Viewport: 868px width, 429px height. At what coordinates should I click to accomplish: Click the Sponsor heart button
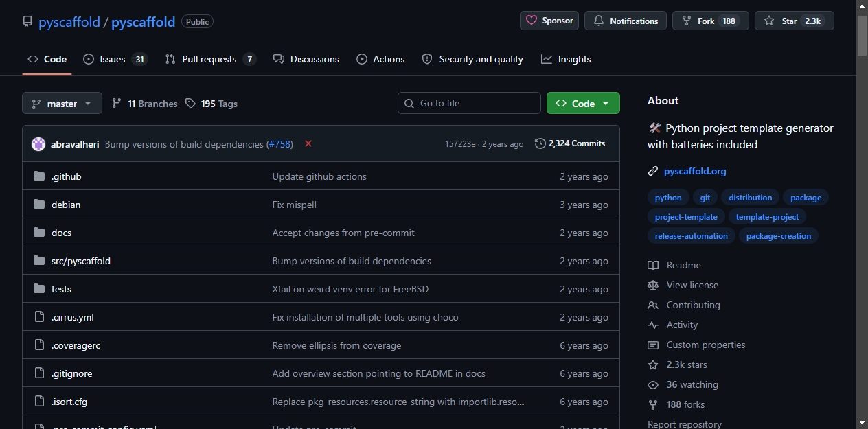(x=549, y=21)
